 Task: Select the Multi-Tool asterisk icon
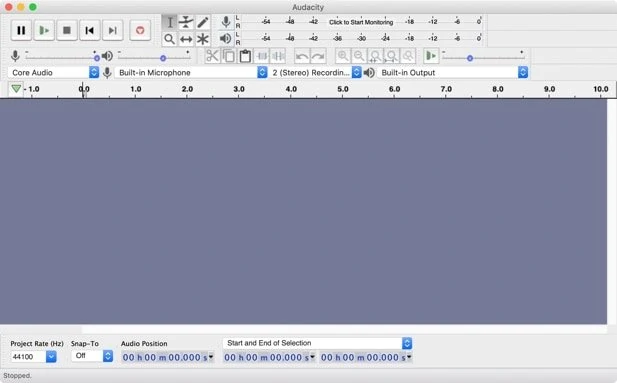203,39
